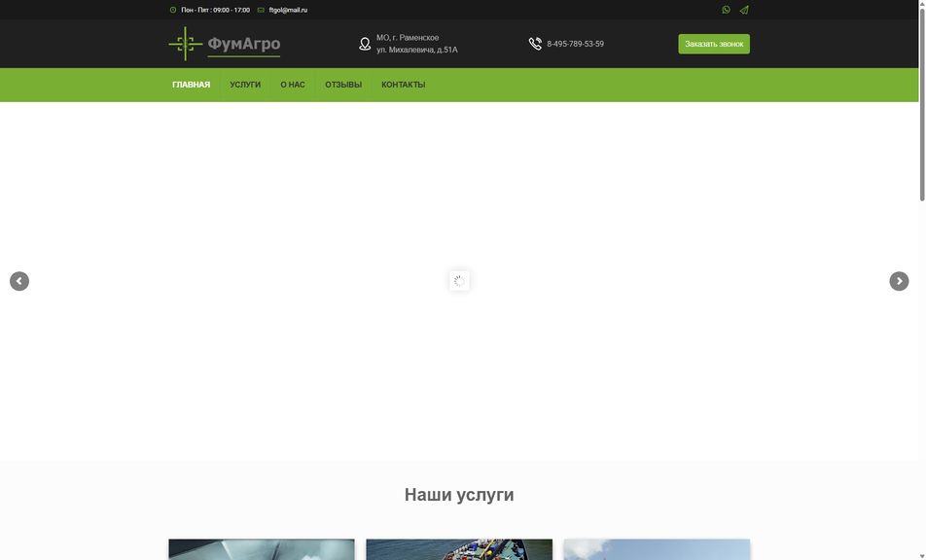Click the Наши услуги heading
This screenshot has width=926, height=560.
point(459,495)
